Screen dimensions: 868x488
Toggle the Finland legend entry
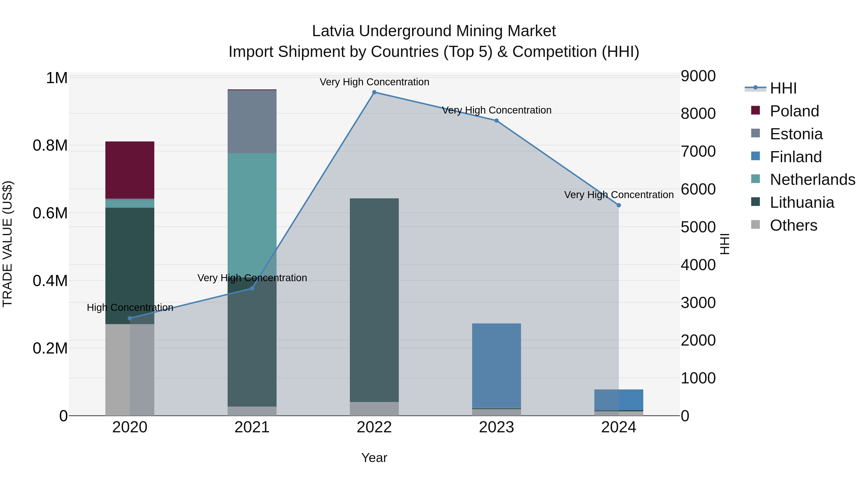coord(787,157)
